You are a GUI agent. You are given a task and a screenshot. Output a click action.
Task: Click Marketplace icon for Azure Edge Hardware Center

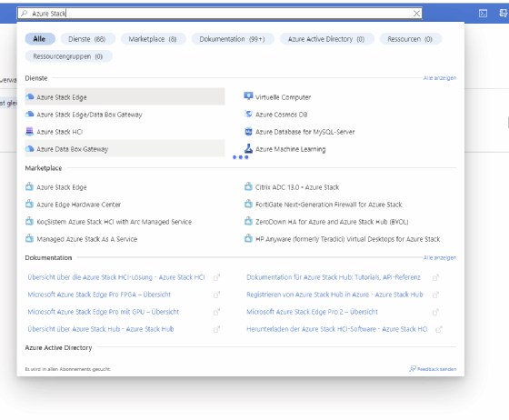29,204
